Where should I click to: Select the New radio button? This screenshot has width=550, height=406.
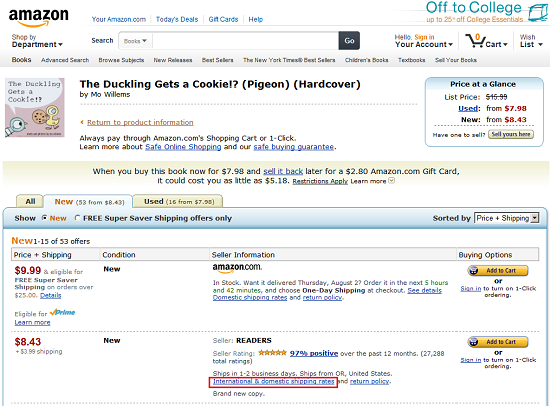pyautogui.click(x=44, y=218)
